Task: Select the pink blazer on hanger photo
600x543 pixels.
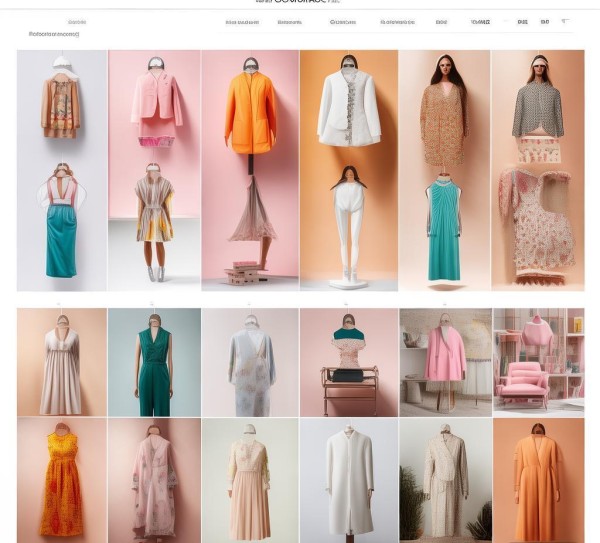Action: tap(155, 100)
